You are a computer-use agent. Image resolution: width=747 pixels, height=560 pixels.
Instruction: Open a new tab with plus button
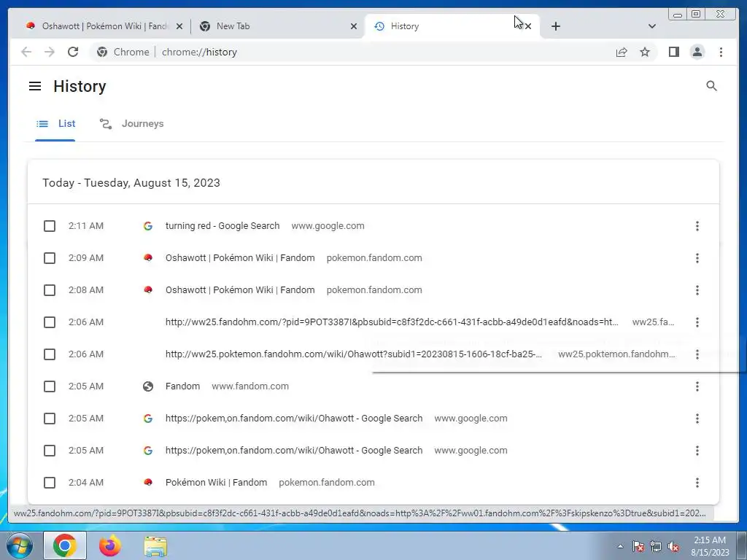coord(555,26)
